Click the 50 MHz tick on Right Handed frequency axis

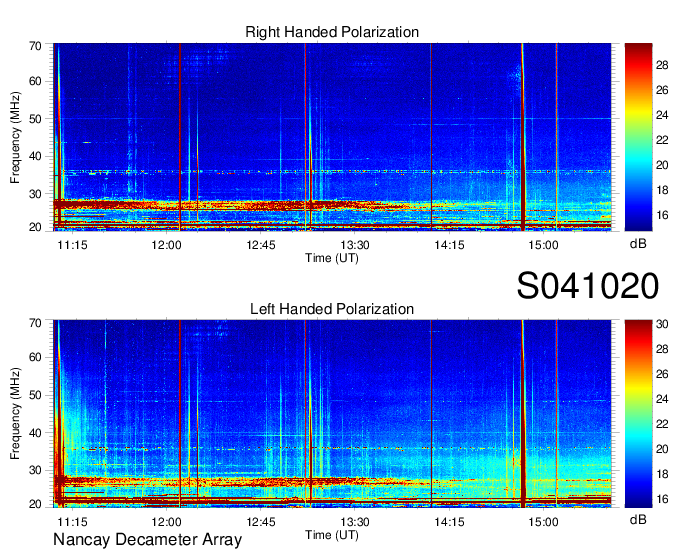[35, 119]
